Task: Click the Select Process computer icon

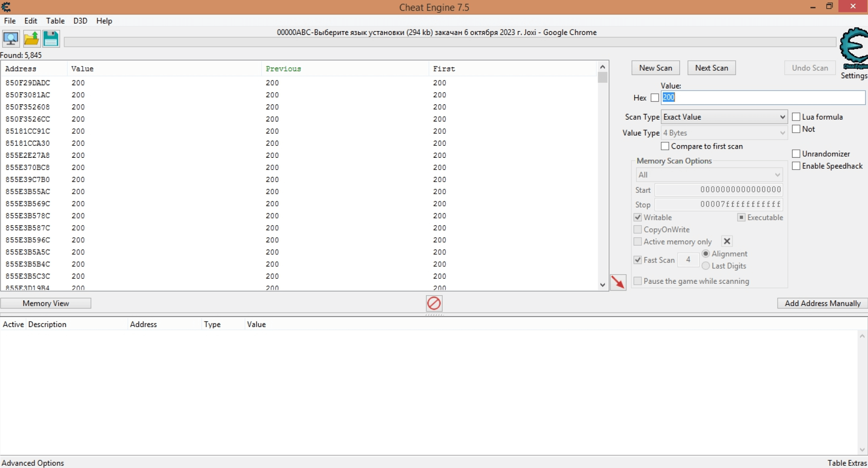Action: pos(11,39)
